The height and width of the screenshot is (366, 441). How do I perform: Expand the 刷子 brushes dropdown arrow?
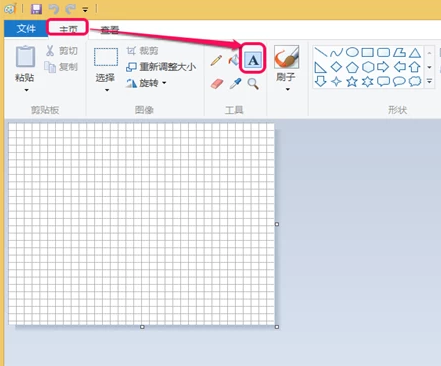(x=287, y=89)
